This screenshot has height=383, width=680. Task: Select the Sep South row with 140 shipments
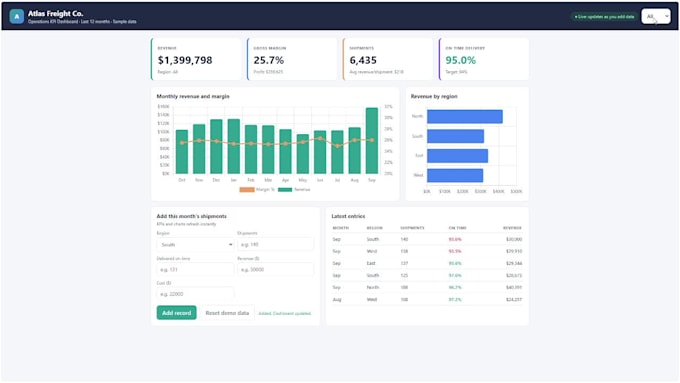click(427, 239)
